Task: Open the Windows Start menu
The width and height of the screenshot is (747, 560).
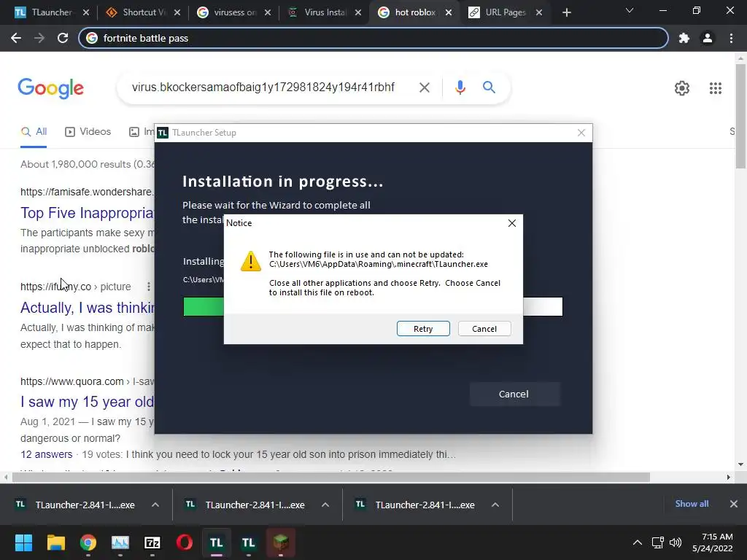Action: pyautogui.click(x=23, y=542)
